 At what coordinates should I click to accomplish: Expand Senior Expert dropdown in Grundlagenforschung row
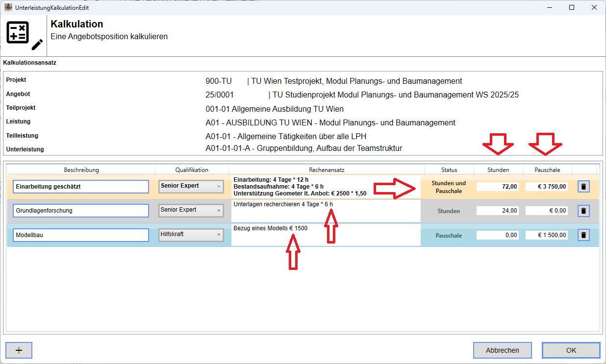point(191,211)
